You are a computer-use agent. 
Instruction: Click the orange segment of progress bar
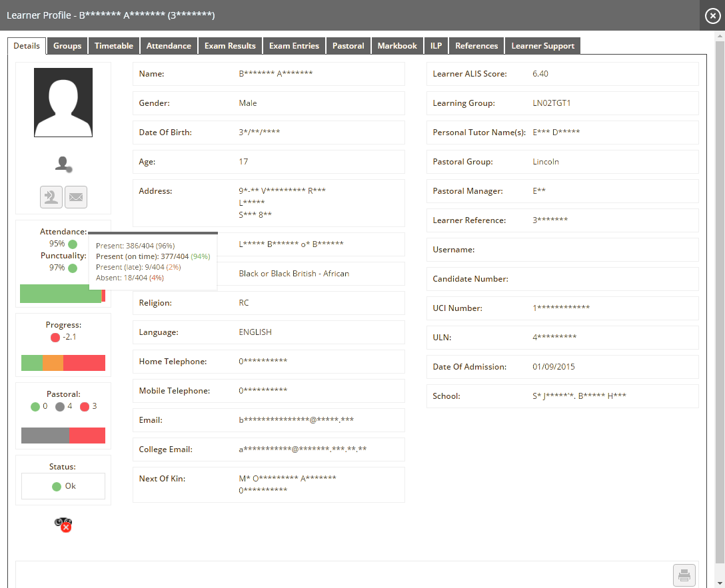pos(53,363)
